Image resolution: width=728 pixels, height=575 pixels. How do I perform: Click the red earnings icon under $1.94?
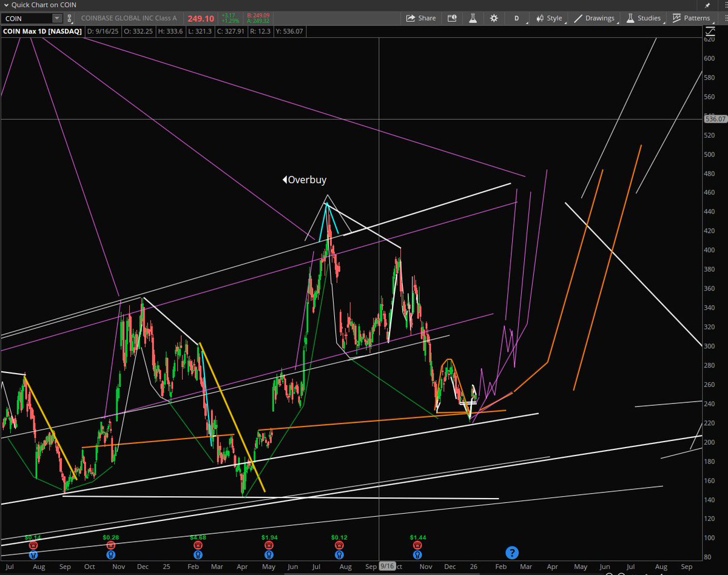pos(269,545)
